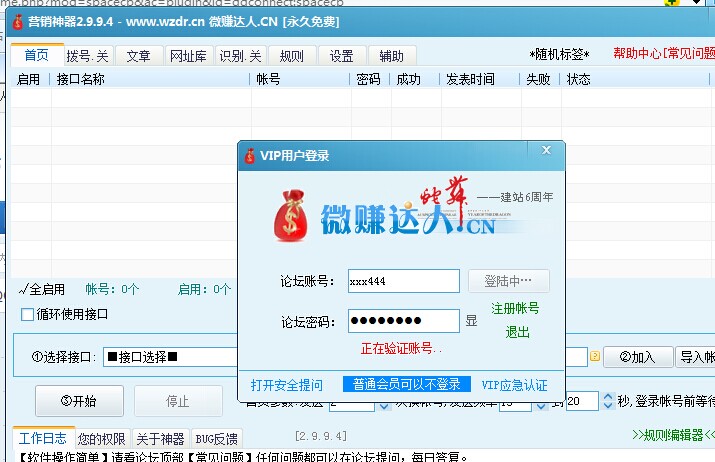This screenshot has height=462, width=715.
Task: Select the 网址库 tab
Action: 188,56
